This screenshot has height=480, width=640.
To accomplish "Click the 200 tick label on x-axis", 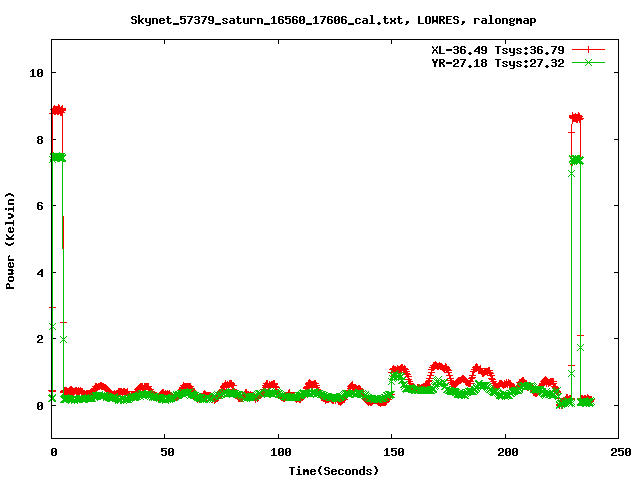I will (505, 452).
